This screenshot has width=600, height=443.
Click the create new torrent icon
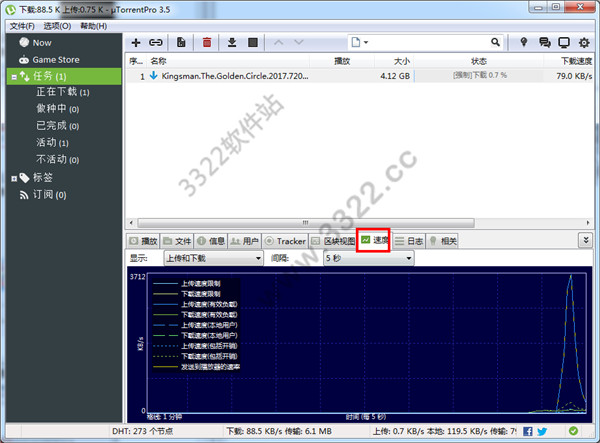tap(181, 42)
